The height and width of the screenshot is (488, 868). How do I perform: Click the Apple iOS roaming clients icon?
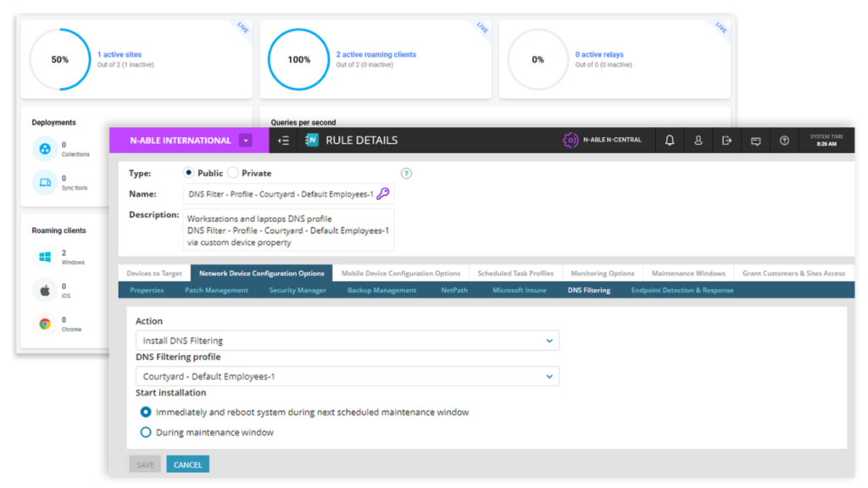pyautogui.click(x=45, y=291)
